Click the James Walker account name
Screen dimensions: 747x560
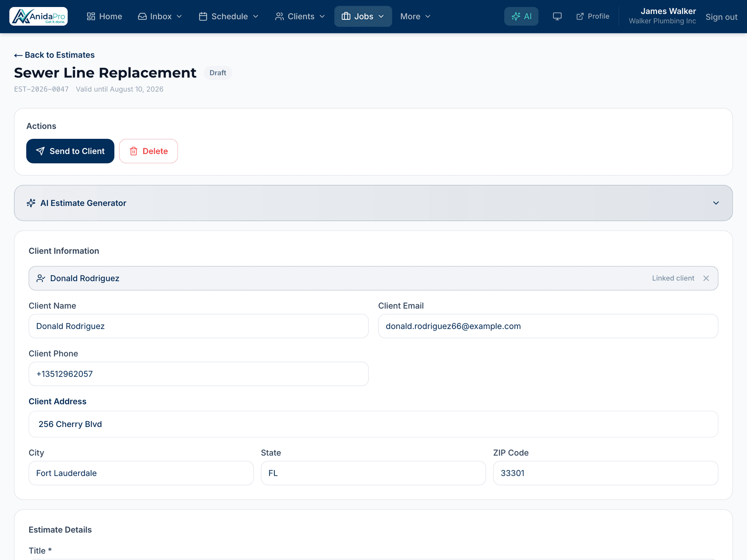click(668, 11)
